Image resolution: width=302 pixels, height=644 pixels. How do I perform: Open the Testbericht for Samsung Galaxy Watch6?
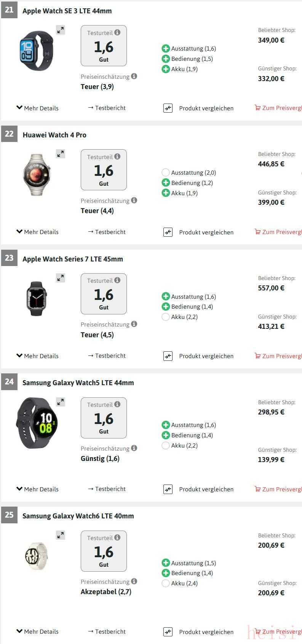107,631
